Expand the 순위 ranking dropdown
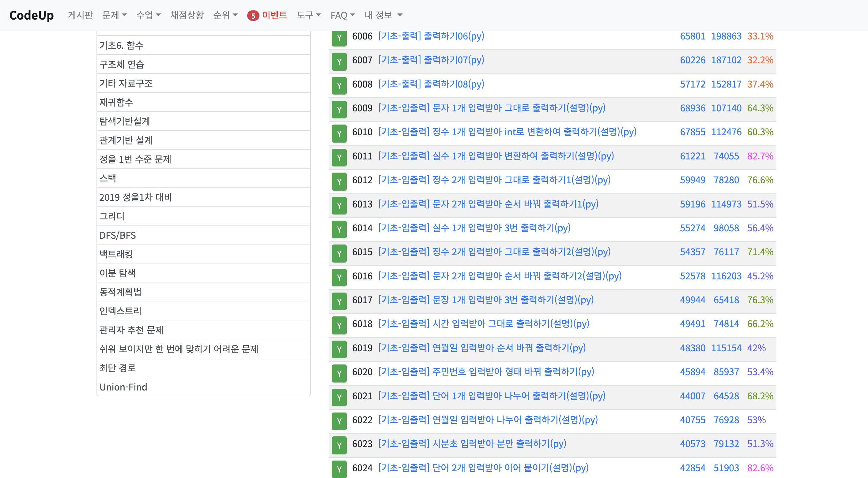The image size is (868, 478). (225, 15)
